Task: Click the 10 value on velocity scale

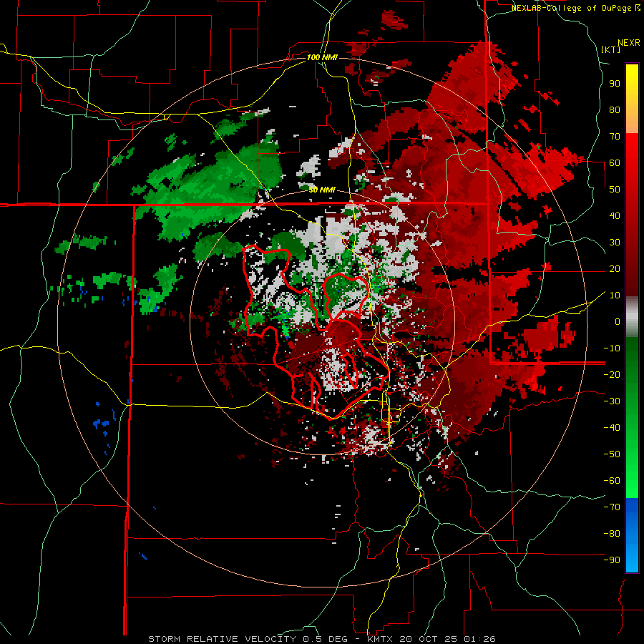Action: [x=615, y=296]
